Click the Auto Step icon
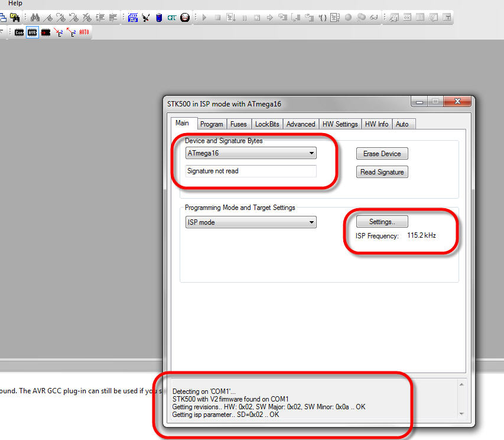The width and height of the screenshot is (504, 440). point(335,17)
